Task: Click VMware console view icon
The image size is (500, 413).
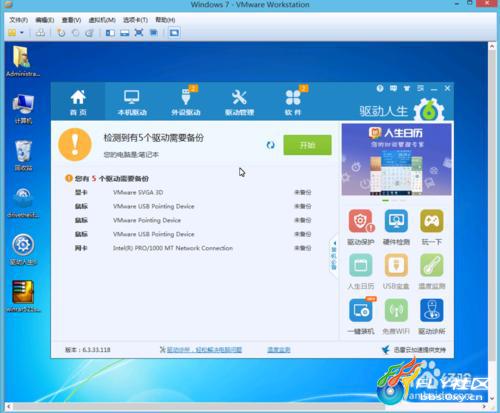Action: (174, 33)
